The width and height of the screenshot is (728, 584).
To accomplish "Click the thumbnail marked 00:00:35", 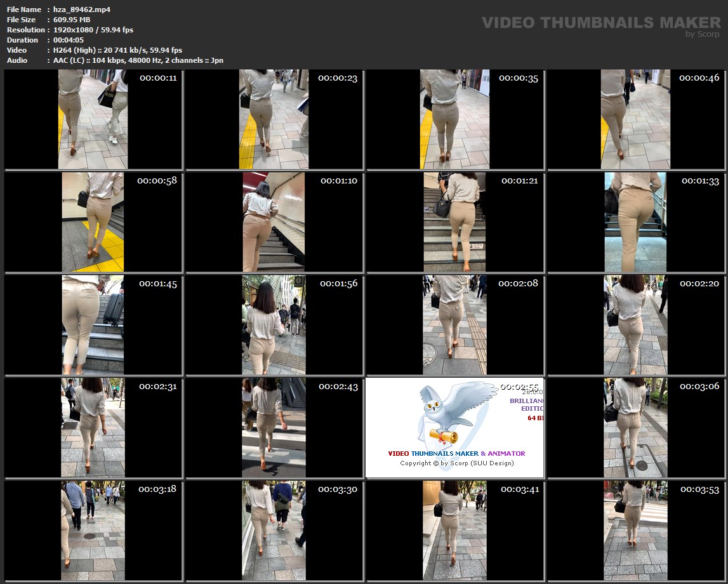I will click(x=454, y=119).
